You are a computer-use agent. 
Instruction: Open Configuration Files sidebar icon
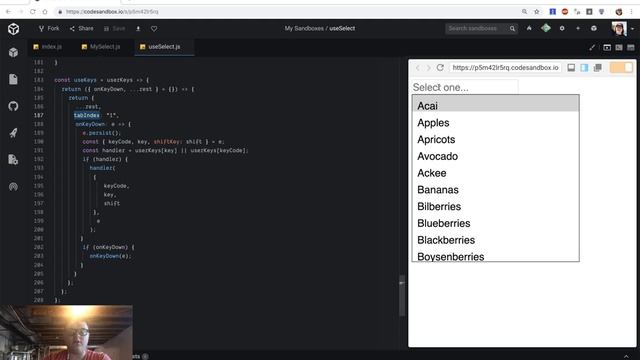(x=13, y=160)
